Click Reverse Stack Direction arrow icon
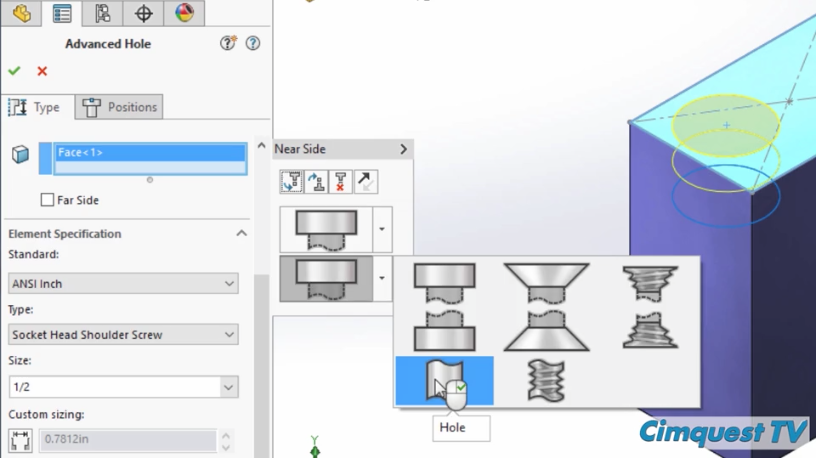This screenshot has width=819, height=463. coord(366,182)
